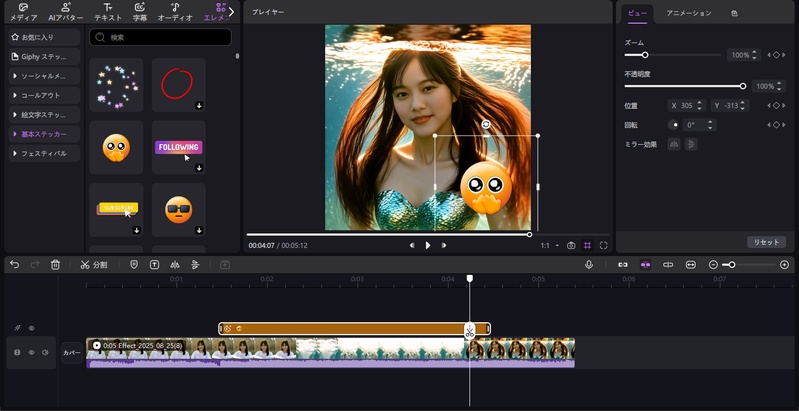The width and height of the screenshot is (799, 411).
Task: Start voice recording with microphone icon
Action: 589,265
